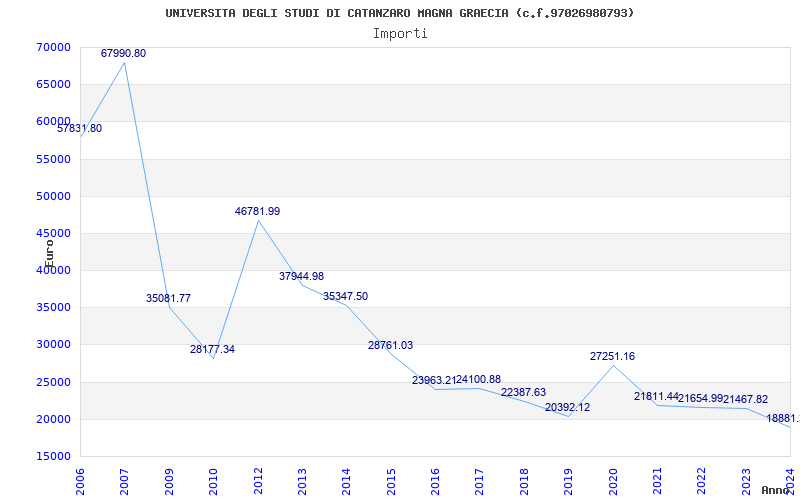Click the y-axis tick 40000
The image size is (800, 500).
[54, 270]
